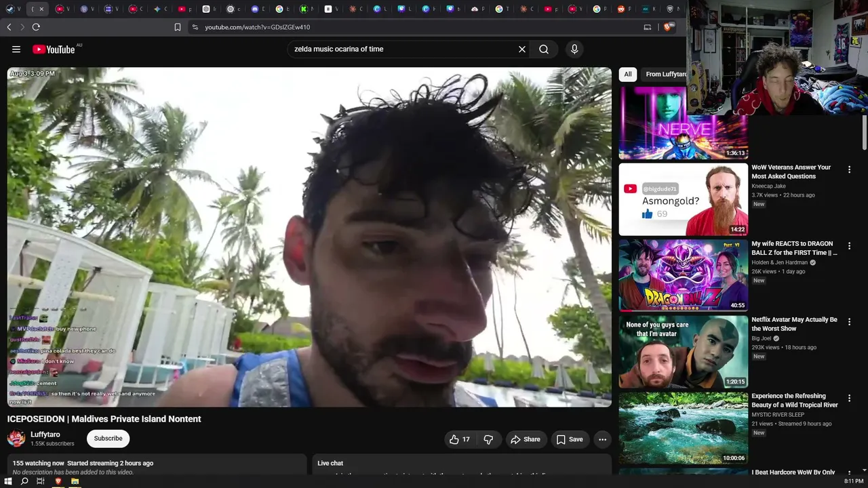Image resolution: width=868 pixels, height=488 pixels.
Task: Visit the Holden & Jen Hardman channel
Action: [x=779, y=262]
